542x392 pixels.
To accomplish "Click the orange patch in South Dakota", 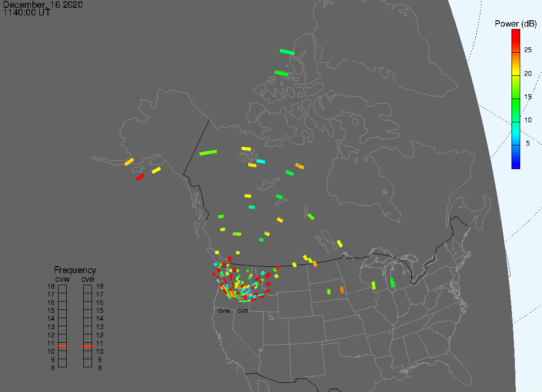I will (342, 290).
